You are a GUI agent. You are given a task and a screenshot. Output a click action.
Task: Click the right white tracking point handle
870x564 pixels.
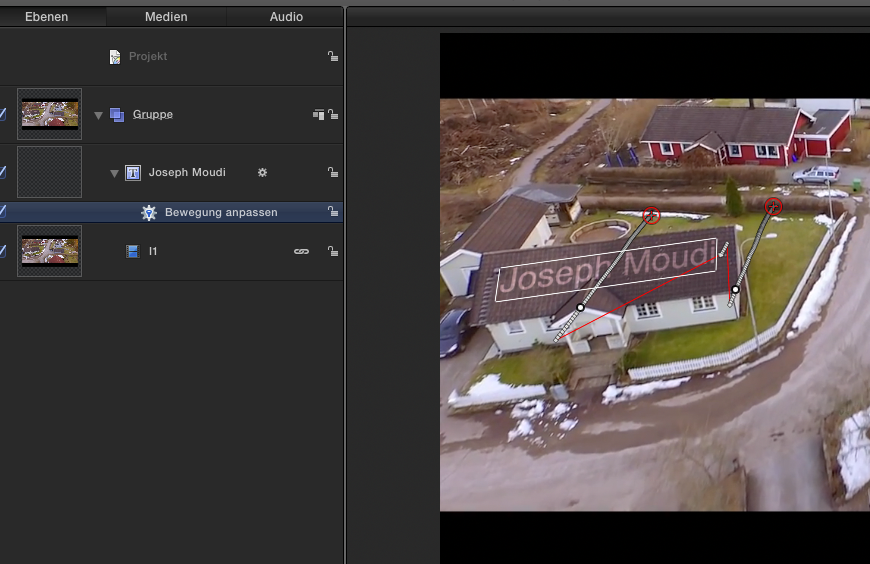tap(735, 289)
